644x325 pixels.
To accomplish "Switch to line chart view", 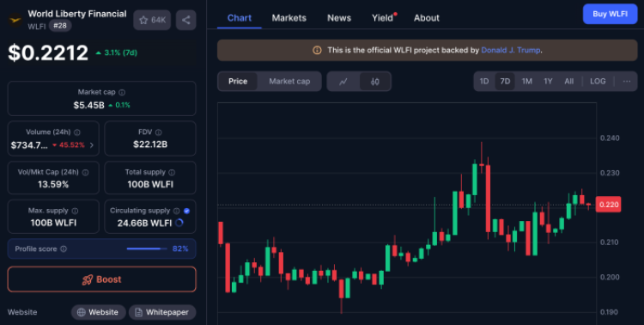I will pyautogui.click(x=343, y=82).
